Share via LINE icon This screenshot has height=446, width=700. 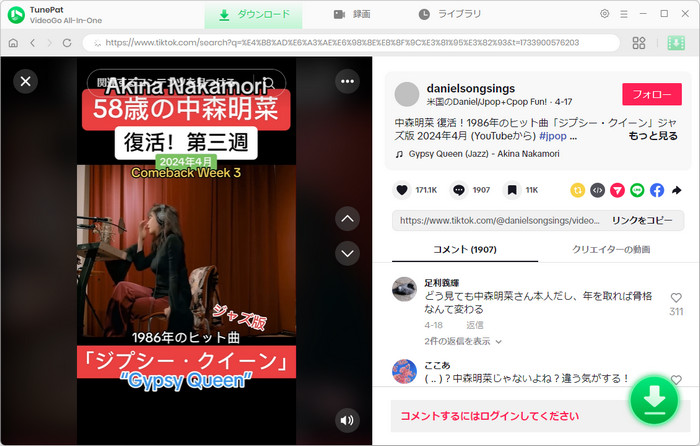coord(637,190)
